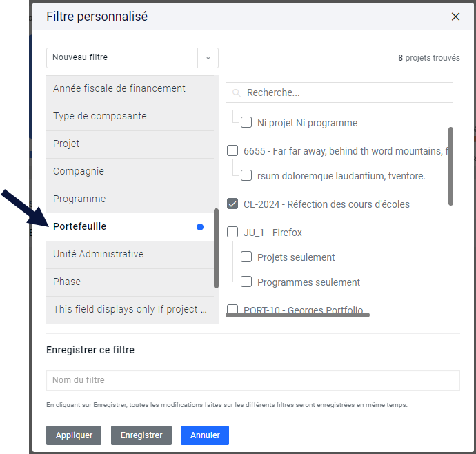Check the Programmes seulement option

point(246,282)
